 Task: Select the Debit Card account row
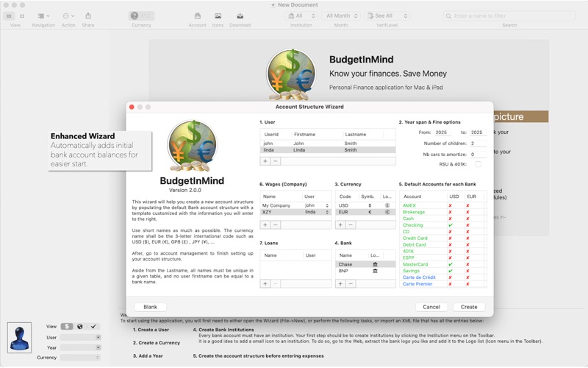point(442,245)
